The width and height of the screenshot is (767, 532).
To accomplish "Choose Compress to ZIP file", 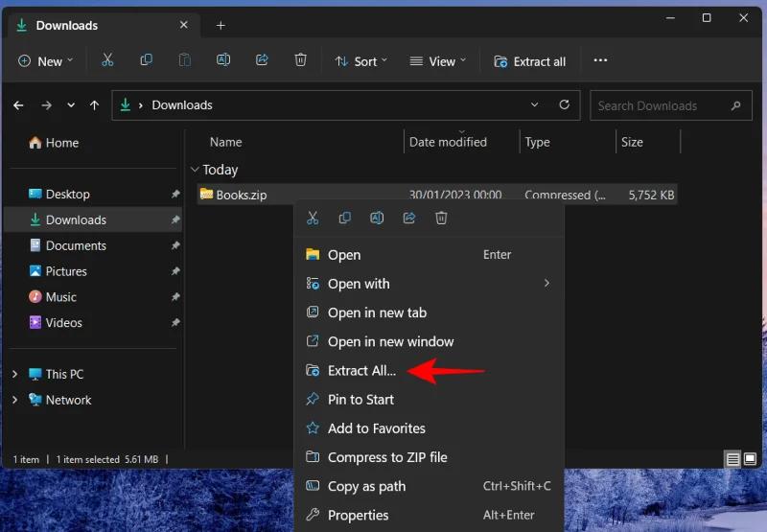I will click(x=386, y=457).
